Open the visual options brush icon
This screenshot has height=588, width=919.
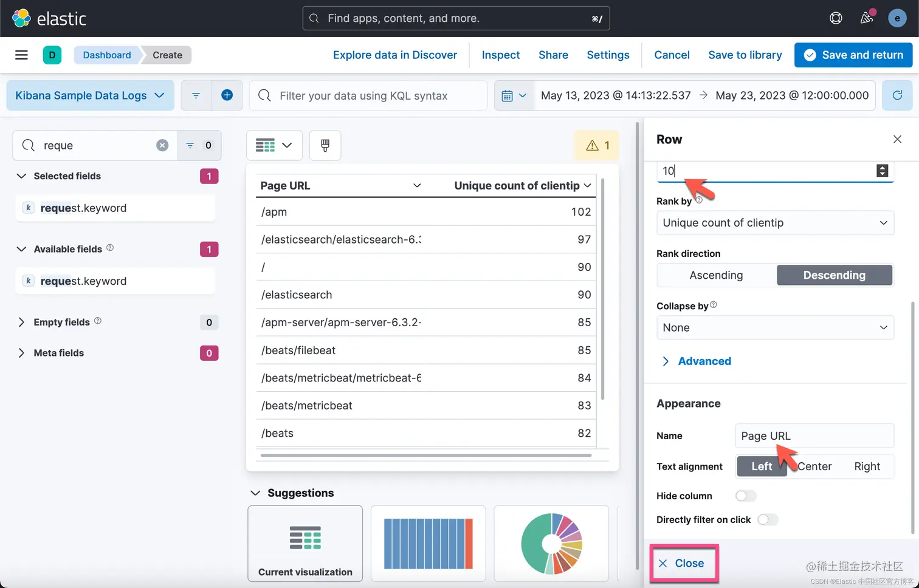(325, 145)
